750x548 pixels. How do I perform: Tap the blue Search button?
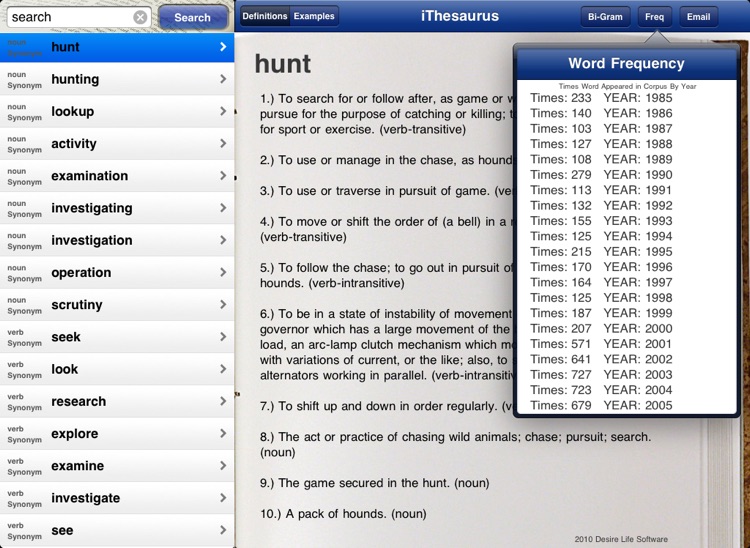coord(192,18)
